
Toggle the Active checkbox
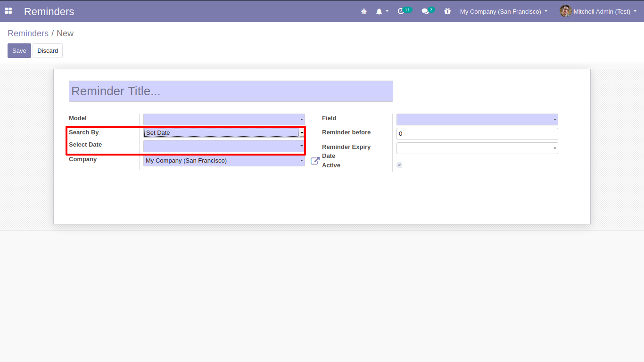[x=399, y=165]
